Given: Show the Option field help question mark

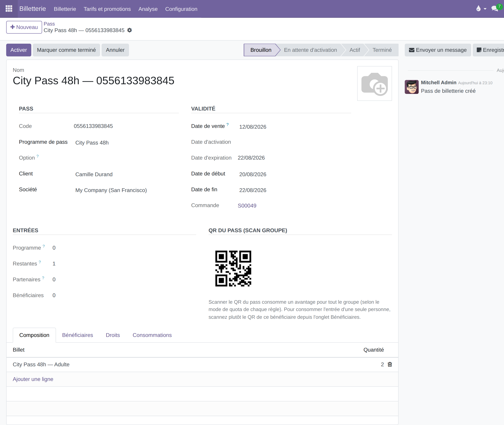Looking at the screenshot, I should (38, 156).
